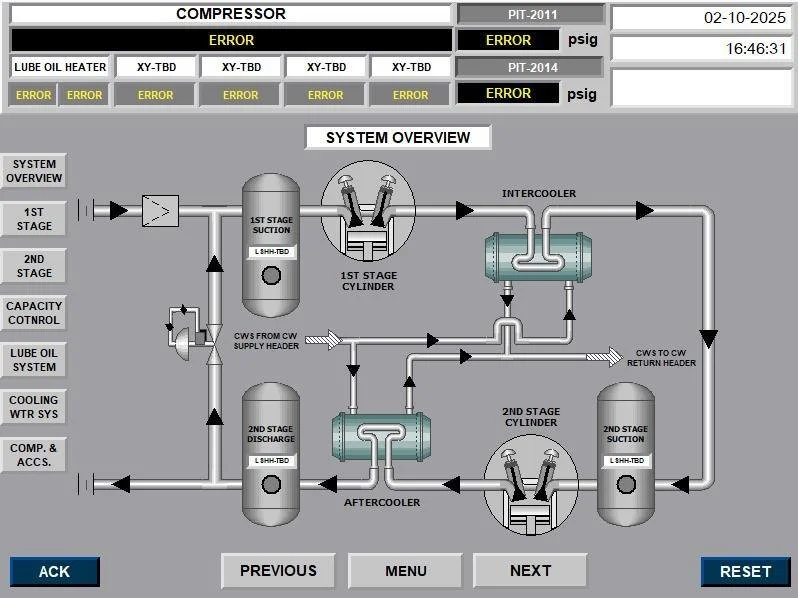Select the 2nd Stage Discharge vessel

click(x=271, y=454)
